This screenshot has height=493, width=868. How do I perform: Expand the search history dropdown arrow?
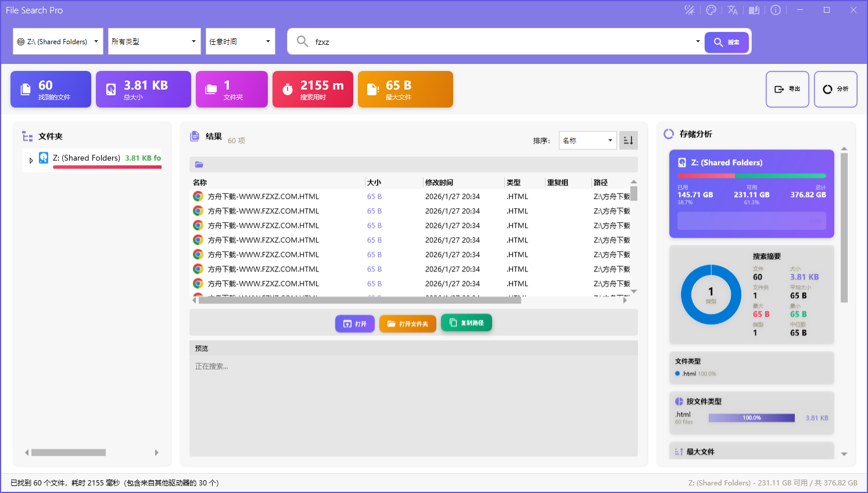pos(698,41)
